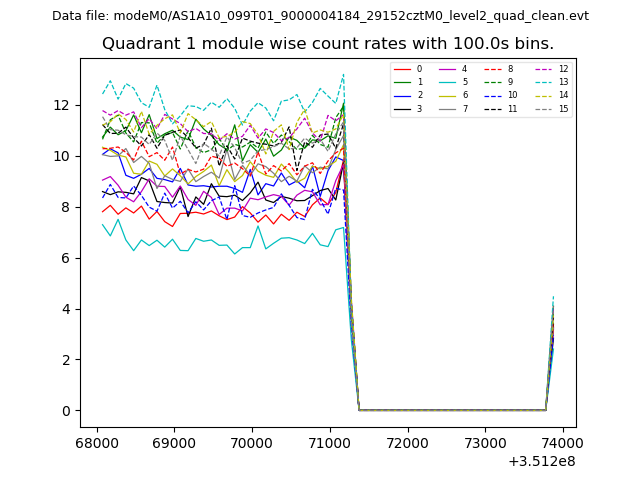
Task: Click the Data file path text at top
Action: 320,16
